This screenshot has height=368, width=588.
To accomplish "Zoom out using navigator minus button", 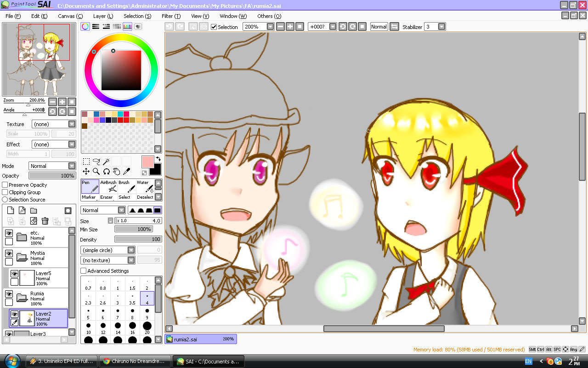I will tap(53, 102).
